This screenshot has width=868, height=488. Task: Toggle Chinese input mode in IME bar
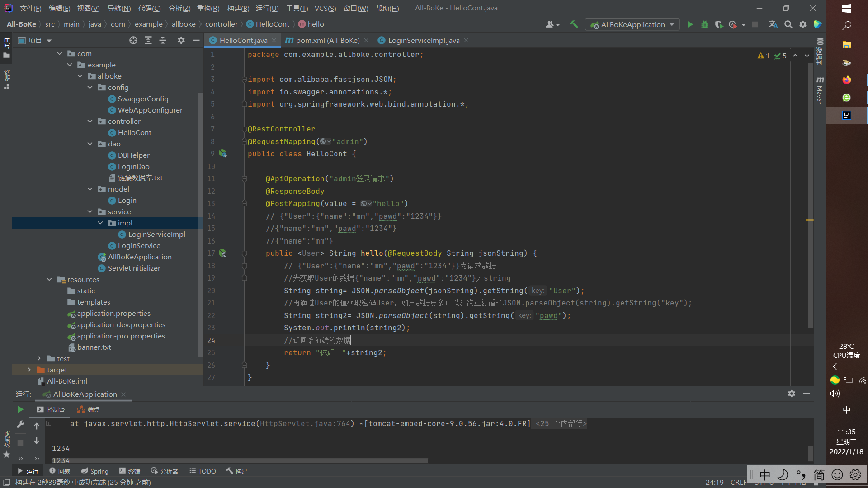tap(765, 475)
